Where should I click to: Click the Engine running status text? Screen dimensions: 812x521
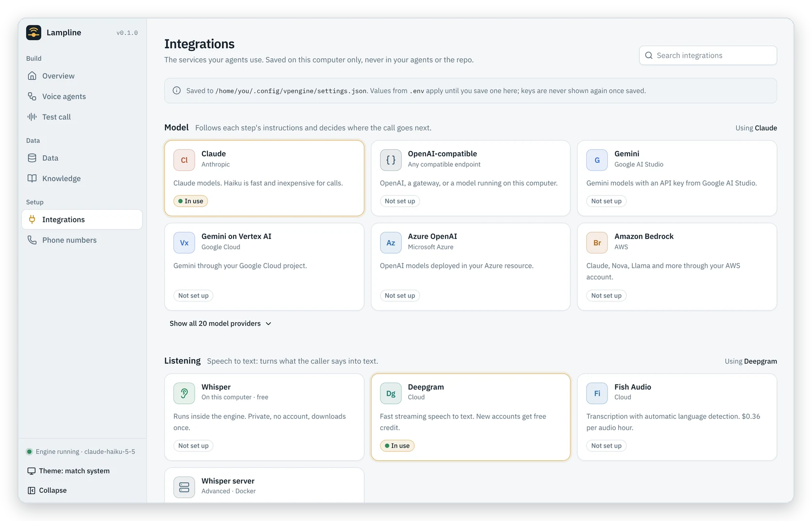pos(85,452)
